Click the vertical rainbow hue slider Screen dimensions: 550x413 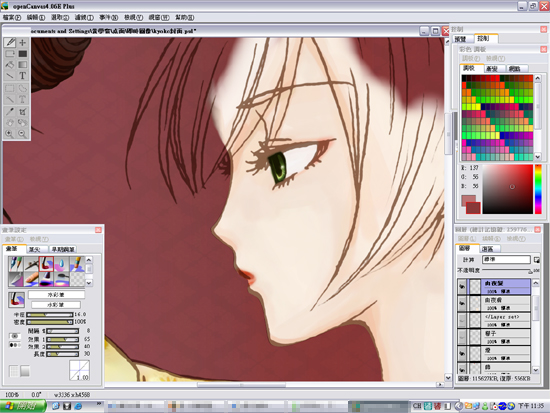[538, 189]
